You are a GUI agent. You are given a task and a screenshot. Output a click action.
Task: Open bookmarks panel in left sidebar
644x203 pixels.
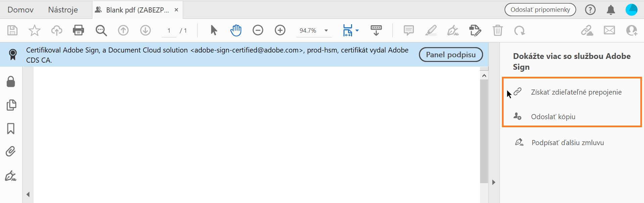(11, 129)
